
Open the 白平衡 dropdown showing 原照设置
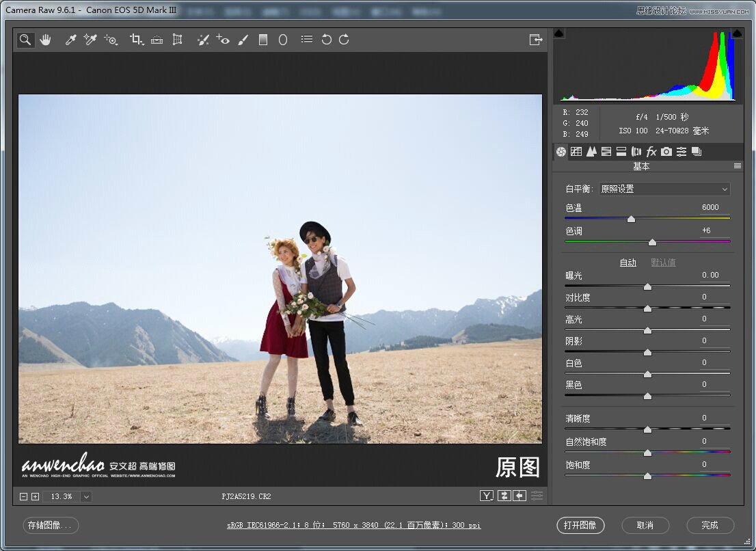(x=664, y=189)
